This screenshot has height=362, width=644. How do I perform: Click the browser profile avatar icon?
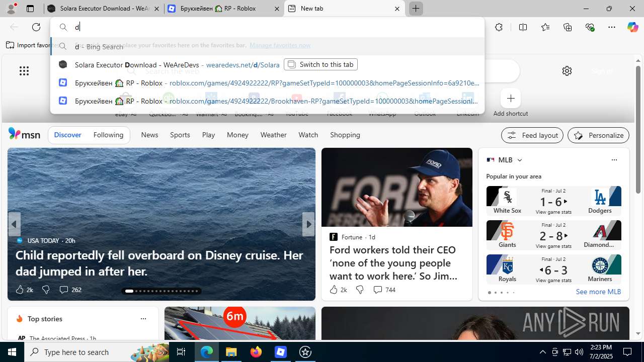pyautogui.click(x=11, y=9)
